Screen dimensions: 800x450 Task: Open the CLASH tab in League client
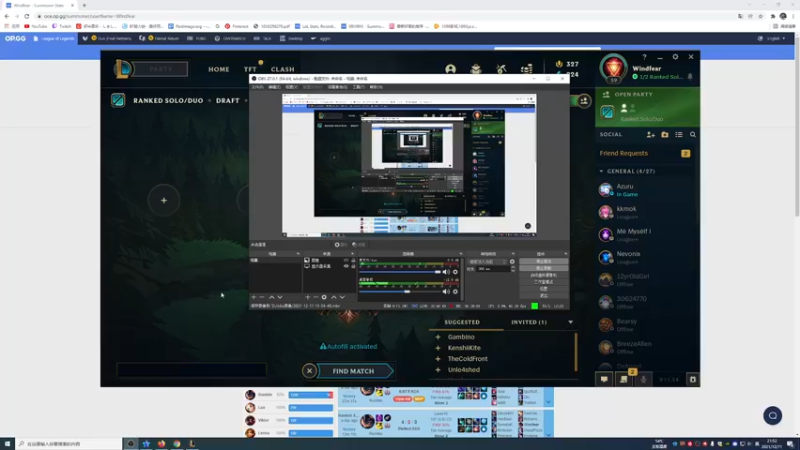coord(283,69)
